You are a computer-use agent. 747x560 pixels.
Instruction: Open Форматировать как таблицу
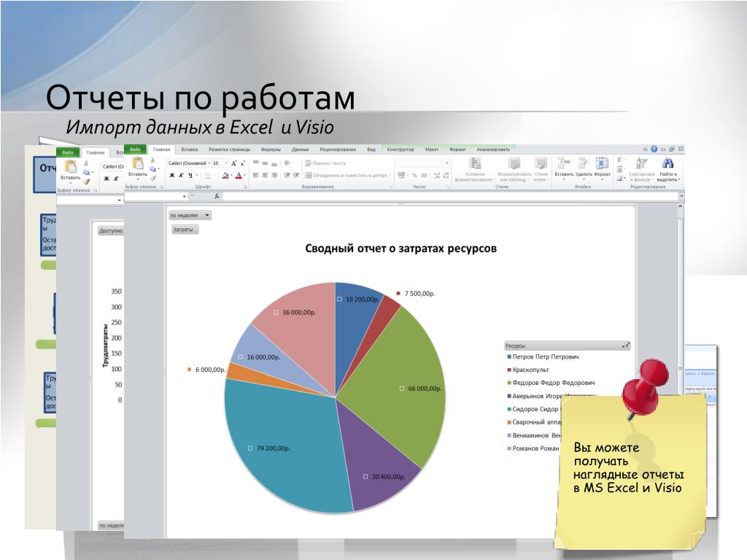click(514, 169)
